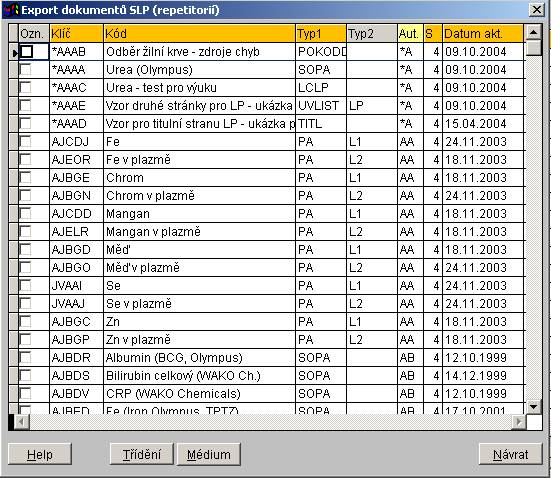Viewport: 551px width, 478px height.
Task: Check the box for AJCDJ Fe row
Action: (x=25, y=141)
